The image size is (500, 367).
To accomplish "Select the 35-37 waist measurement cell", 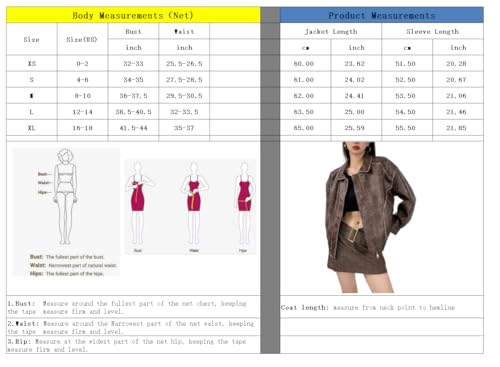I will click(184, 128).
